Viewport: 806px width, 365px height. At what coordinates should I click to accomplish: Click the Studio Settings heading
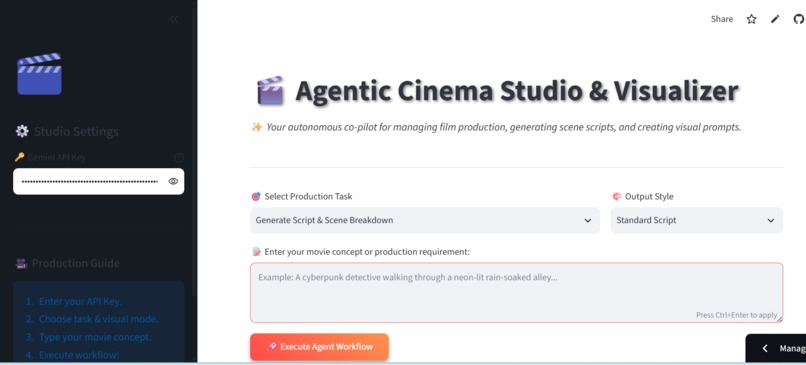click(x=76, y=131)
